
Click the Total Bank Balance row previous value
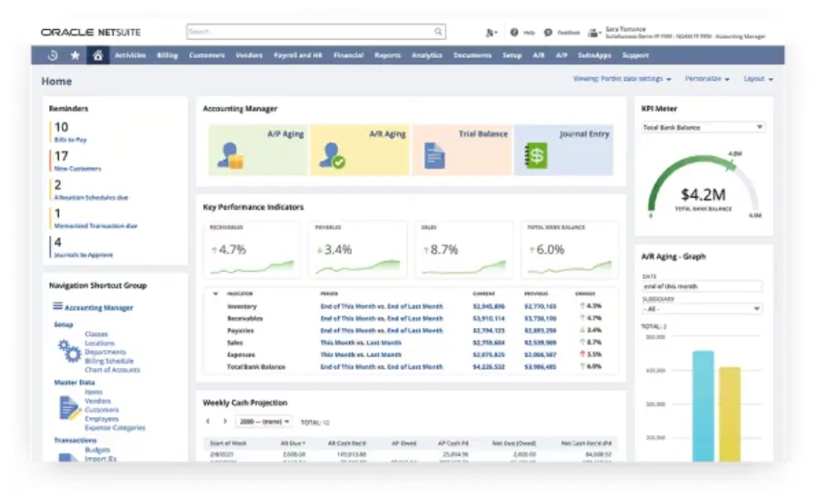click(540, 367)
